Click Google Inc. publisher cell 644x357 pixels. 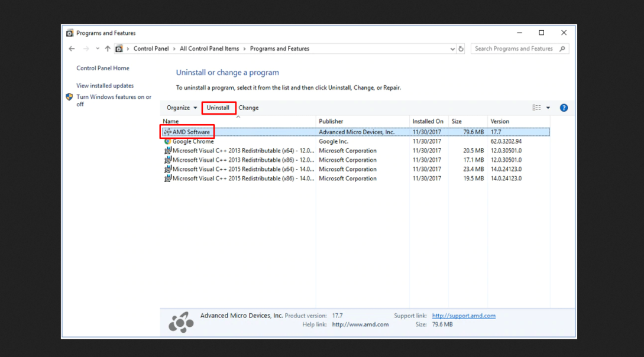(334, 142)
